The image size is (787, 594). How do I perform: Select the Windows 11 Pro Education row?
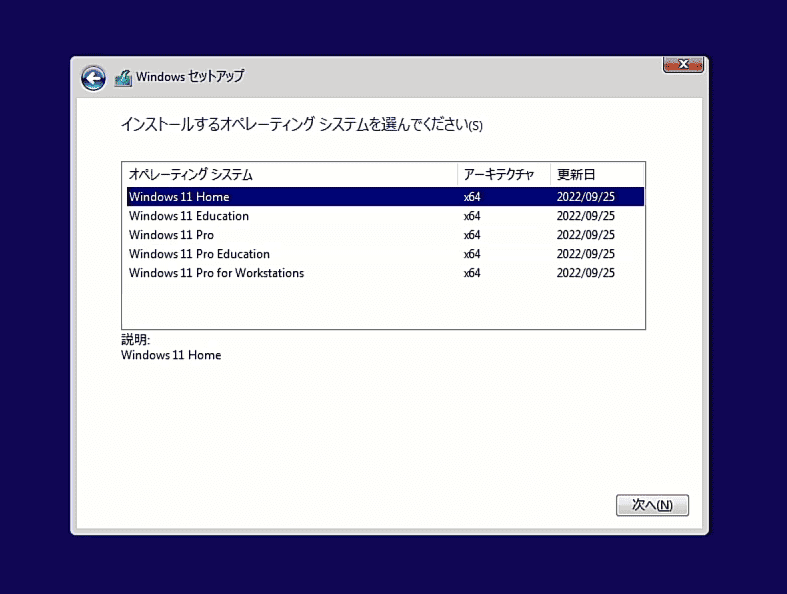coord(385,254)
